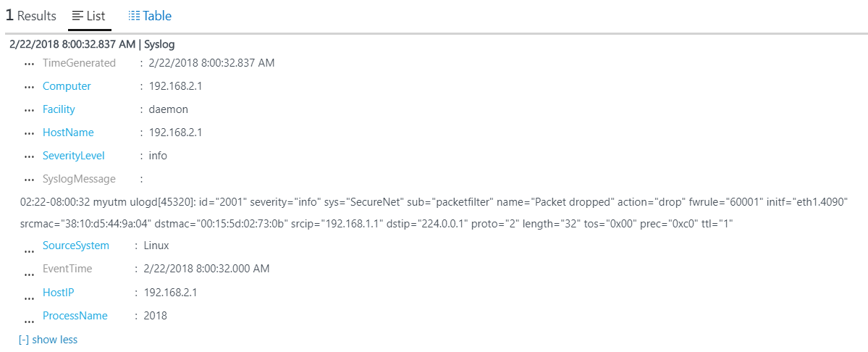This screenshot has height=352, width=868.
Task: Click the SeverityLevel field name link
Action: click(x=74, y=156)
